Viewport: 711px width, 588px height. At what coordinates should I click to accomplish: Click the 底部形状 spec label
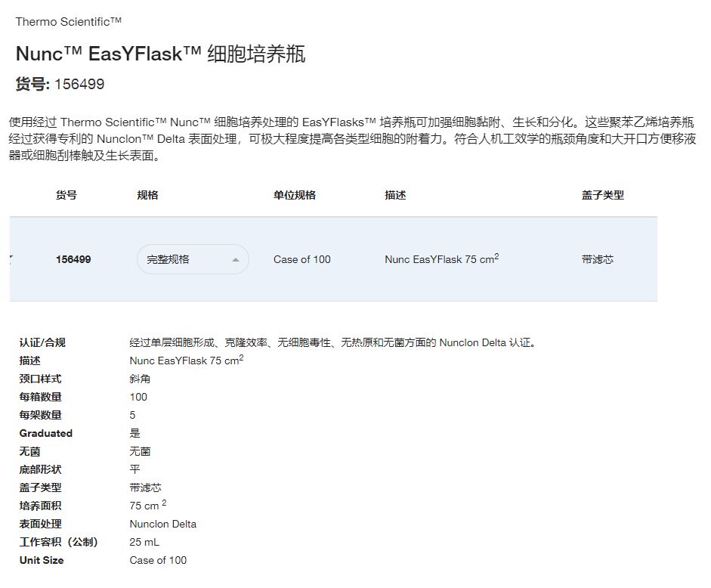coord(40,469)
